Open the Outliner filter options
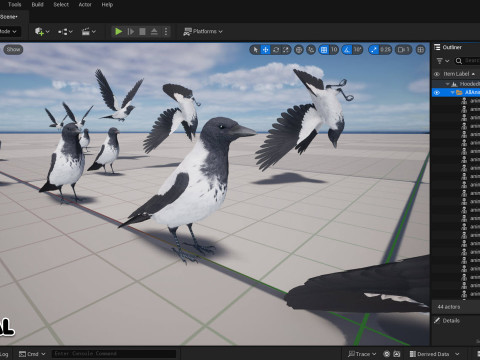 click(x=443, y=61)
